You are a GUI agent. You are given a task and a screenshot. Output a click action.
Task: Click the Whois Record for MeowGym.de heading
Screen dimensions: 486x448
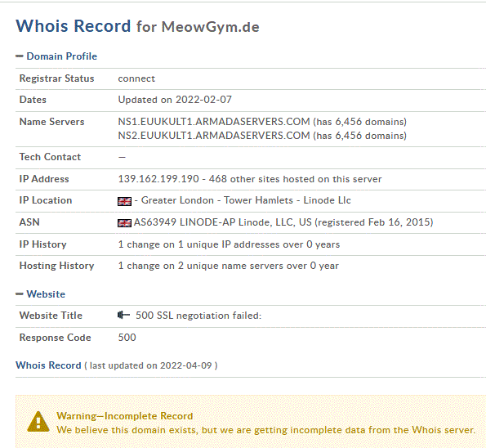pos(137,26)
